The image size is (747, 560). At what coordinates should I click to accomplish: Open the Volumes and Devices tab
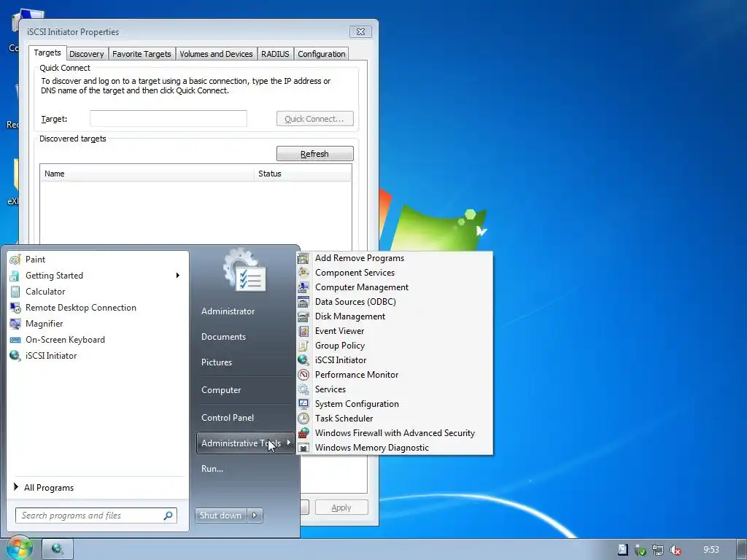tap(216, 54)
